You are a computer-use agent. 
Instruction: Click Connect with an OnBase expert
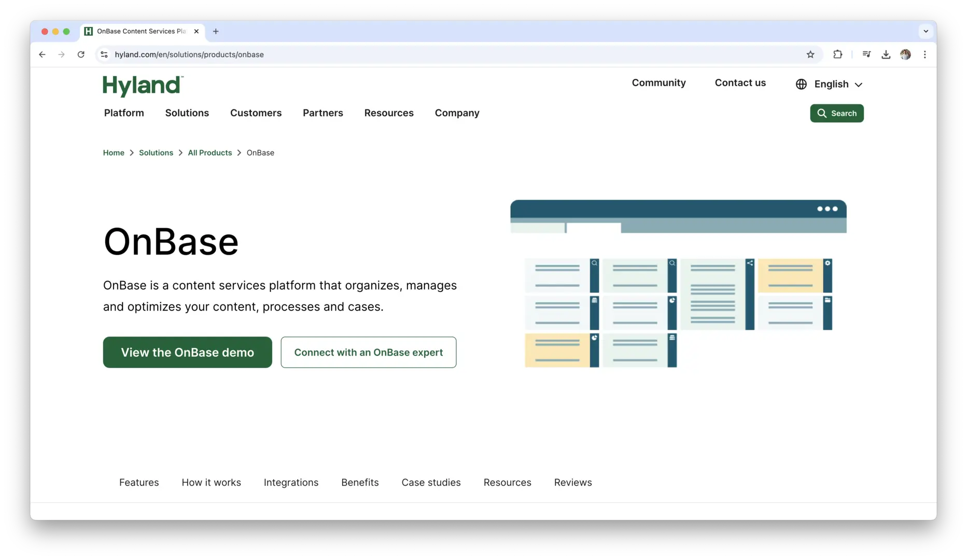(369, 352)
